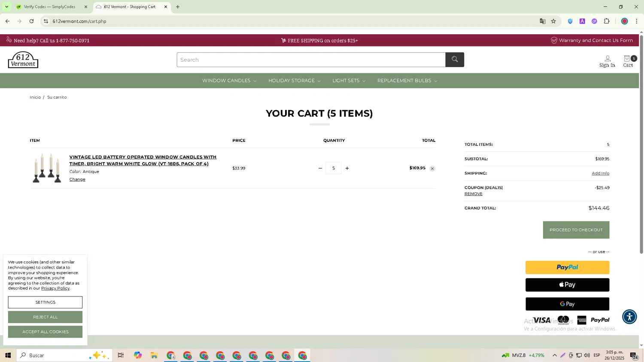Open site information icon in address bar

pos(46,21)
